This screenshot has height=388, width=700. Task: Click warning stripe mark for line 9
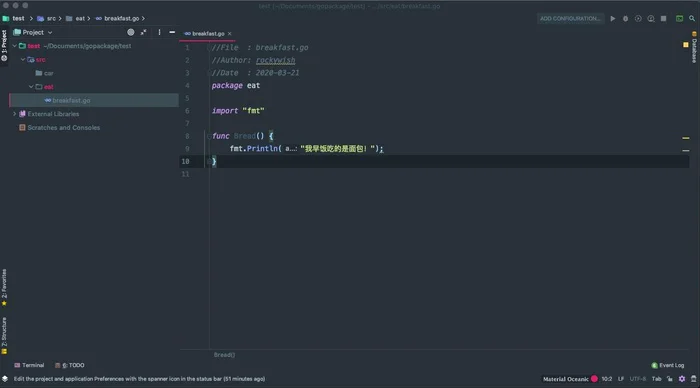coord(686,151)
